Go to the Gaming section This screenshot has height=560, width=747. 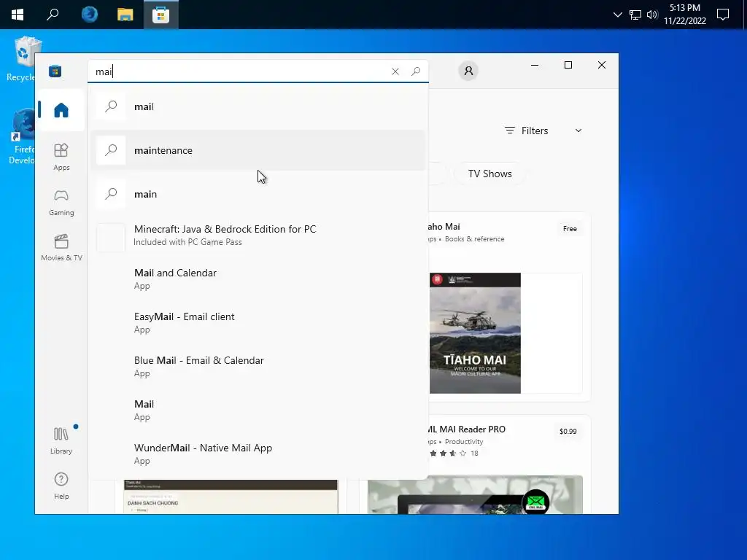(x=61, y=203)
